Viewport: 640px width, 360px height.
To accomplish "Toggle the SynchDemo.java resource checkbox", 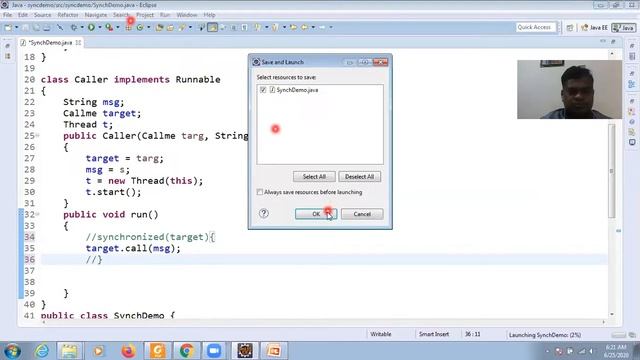I will click(x=263, y=90).
